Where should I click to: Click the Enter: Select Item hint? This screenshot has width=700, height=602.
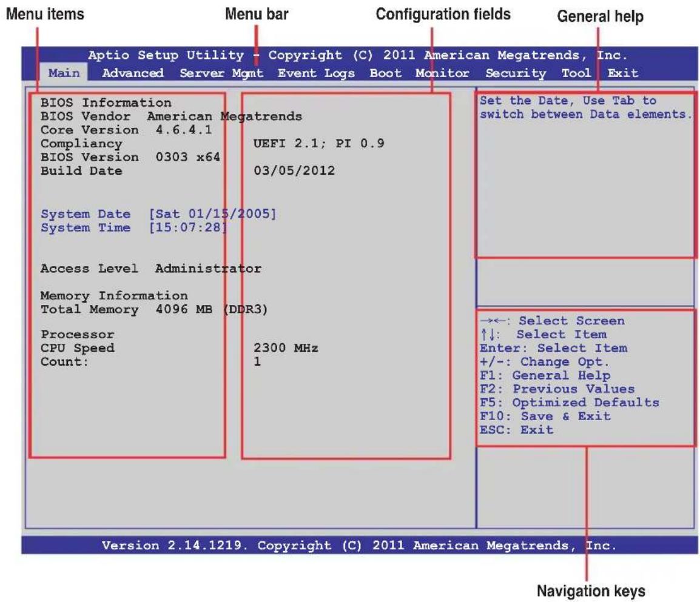point(554,348)
